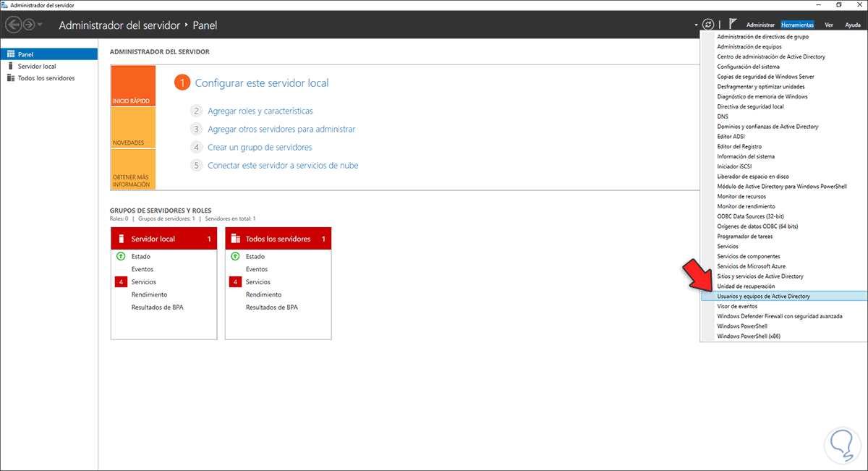The image size is (868, 471).
Task: Click Rendimiento in Servidor local tile
Action: [x=149, y=294]
